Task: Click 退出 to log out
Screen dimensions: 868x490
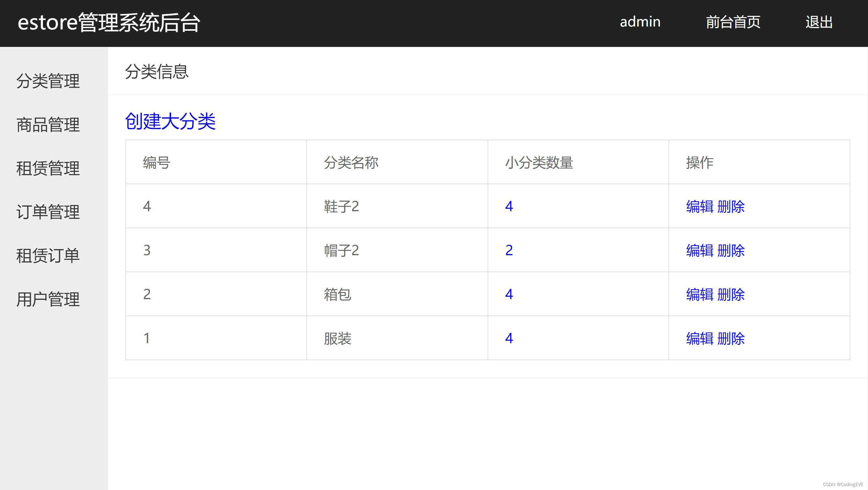Action: coord(819,22)
